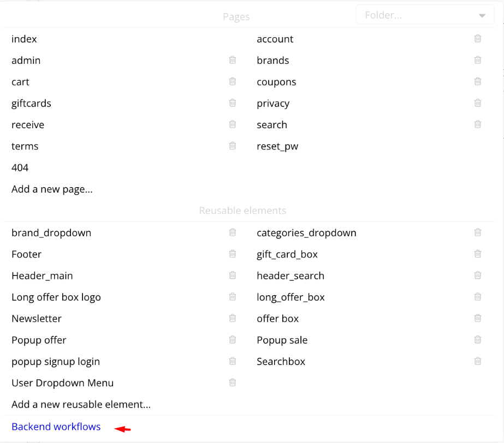
Task: Select the Header_main reusable element
Action: click(x=42, y=276)
